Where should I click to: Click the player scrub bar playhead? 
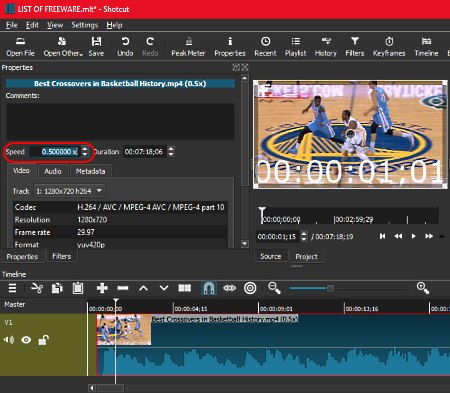click(262, 214)
